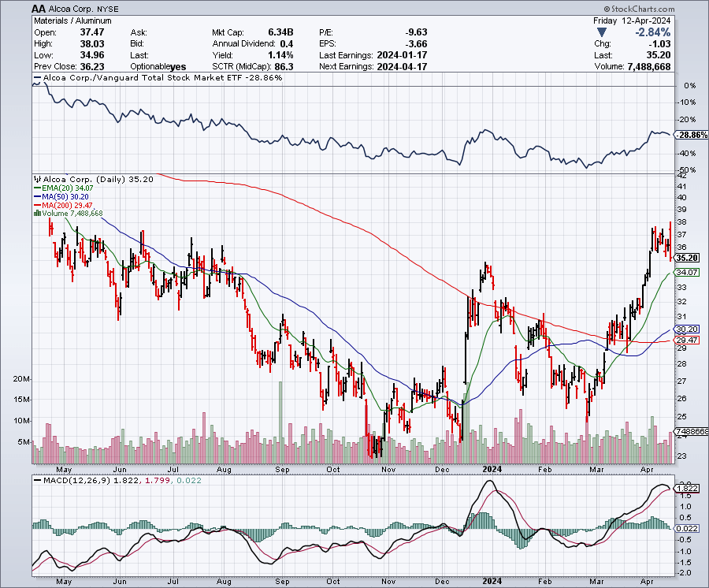Click the MACD black line marker in legend

[x=36, y=479]
